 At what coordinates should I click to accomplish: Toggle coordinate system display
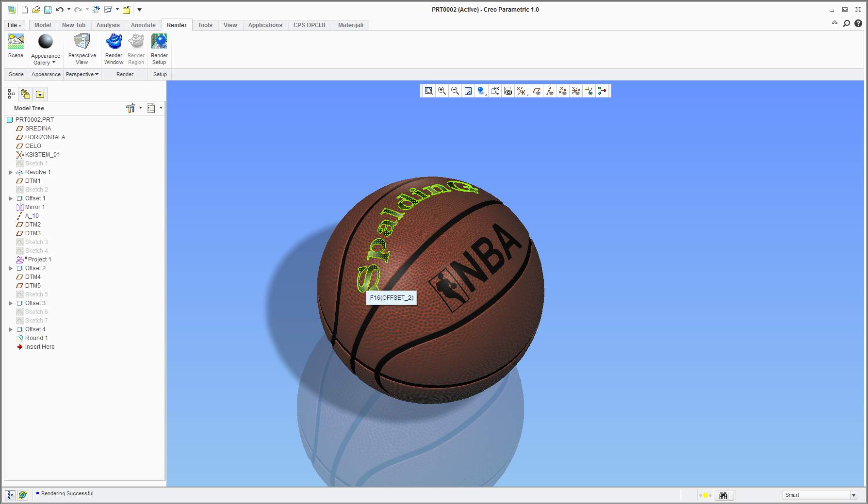tap(576, 91)
